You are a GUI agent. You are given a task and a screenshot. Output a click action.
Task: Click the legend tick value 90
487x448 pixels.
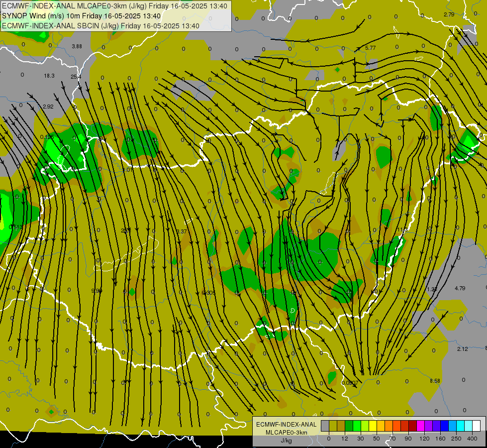[x=408, y=439]
